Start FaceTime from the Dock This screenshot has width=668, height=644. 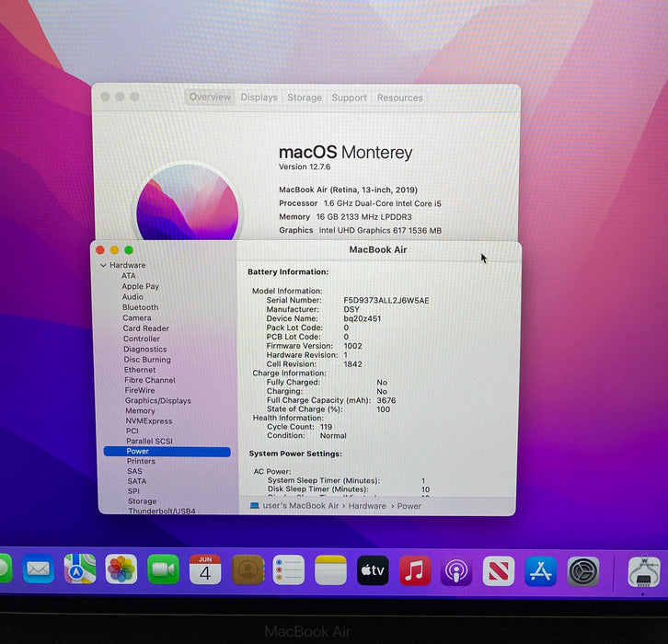coord(163,569)
